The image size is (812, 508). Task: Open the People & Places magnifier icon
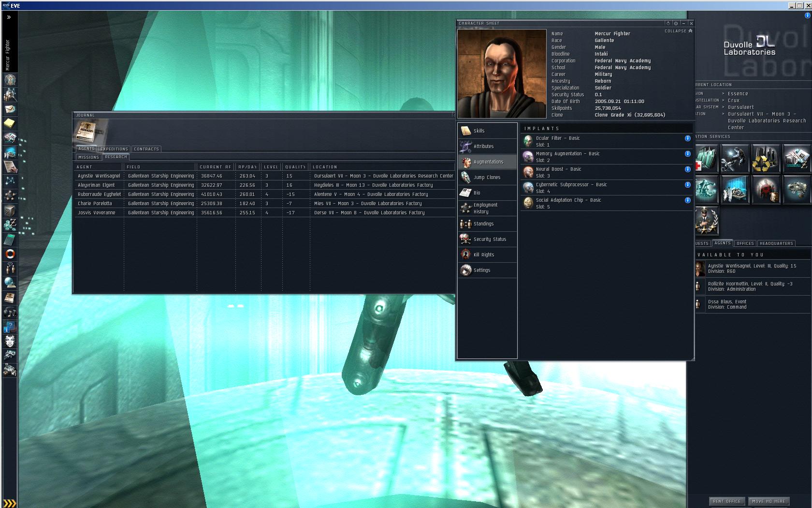[10, 94]
